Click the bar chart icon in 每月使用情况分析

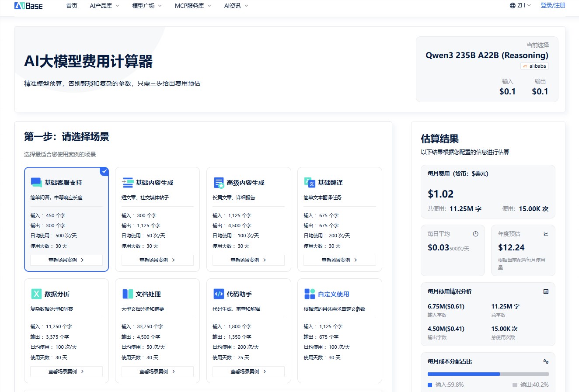(546, 291)
